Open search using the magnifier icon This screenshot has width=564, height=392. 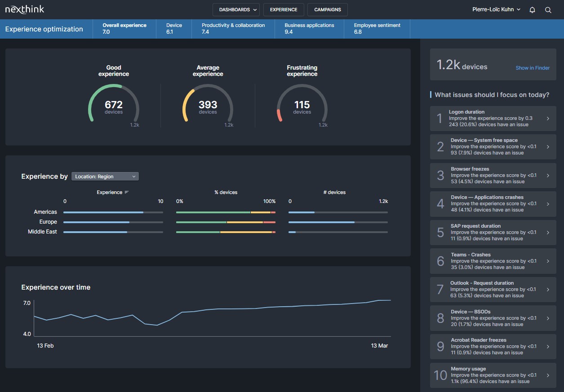tap(547, 9)
